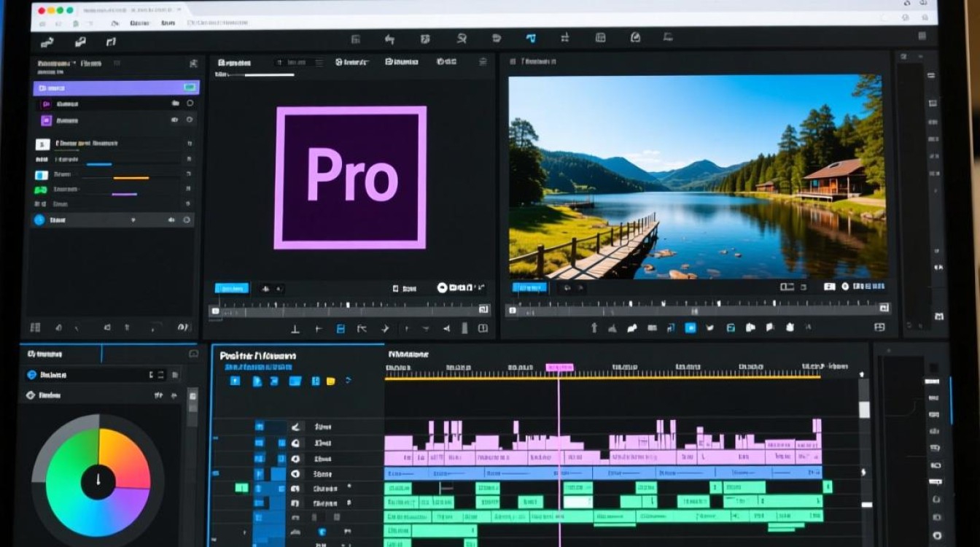
Task: Select the purple highlighted row in the left panel
Action: point(116,88)
